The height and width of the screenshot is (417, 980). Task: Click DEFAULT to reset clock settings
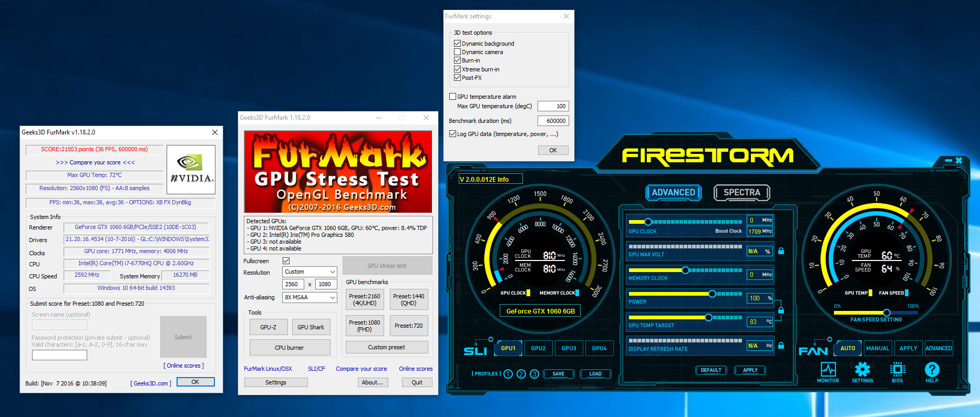(x=711, y=370)
